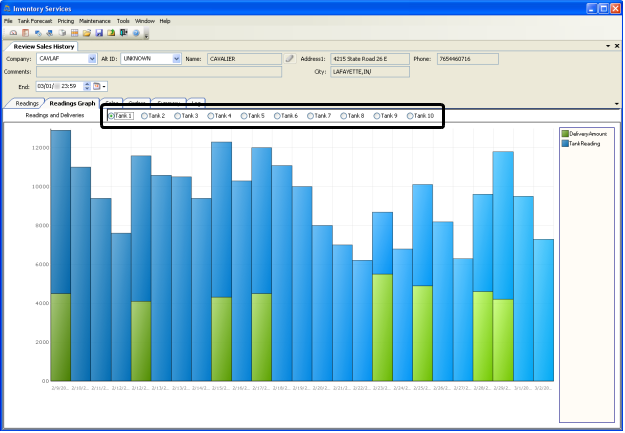Expand the toolbar overflow arrow

coord(147,34)
